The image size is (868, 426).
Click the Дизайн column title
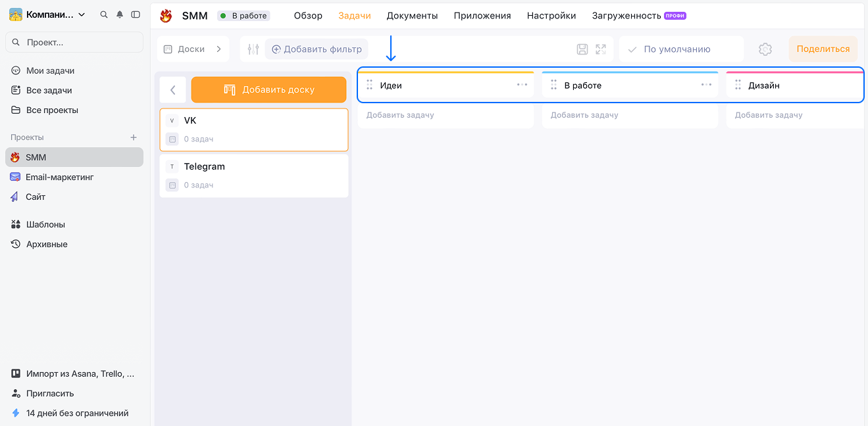click(x=764, y=85)
